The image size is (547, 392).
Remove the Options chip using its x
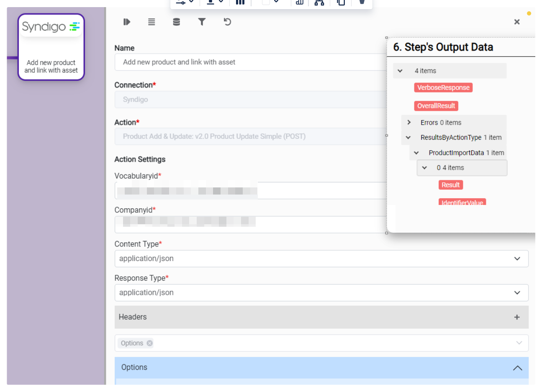[x=149, y=343]
